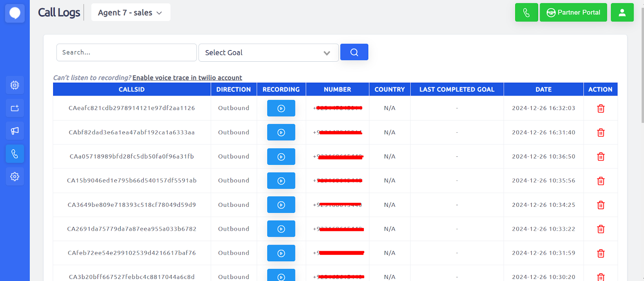Image resolution: width=644 pixels, height=281 pixels.
Task: Open the Select Goal dropdown
Action: click(268, 53)
